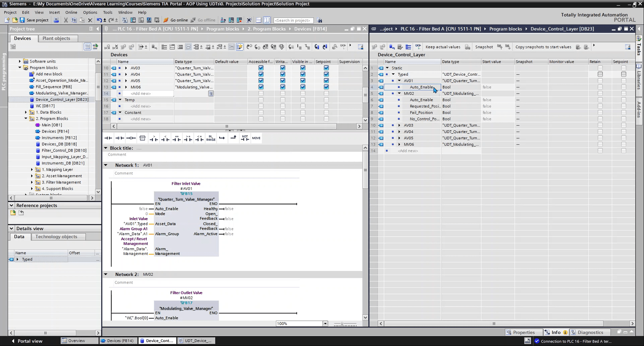Click the Cut scissors icon
The height and width of the screenshot is (346, 644).
[66, 20]
